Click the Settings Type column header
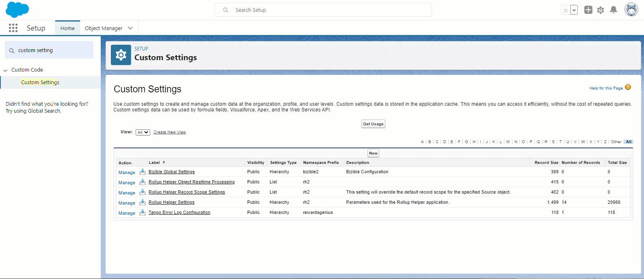 (x=283, y=162)
